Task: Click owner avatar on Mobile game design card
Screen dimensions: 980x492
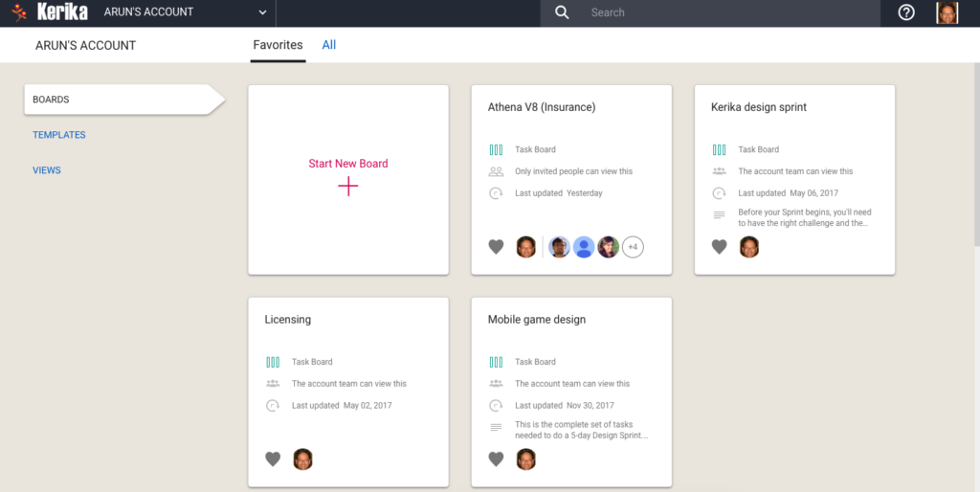Action: tap(526, 459)
